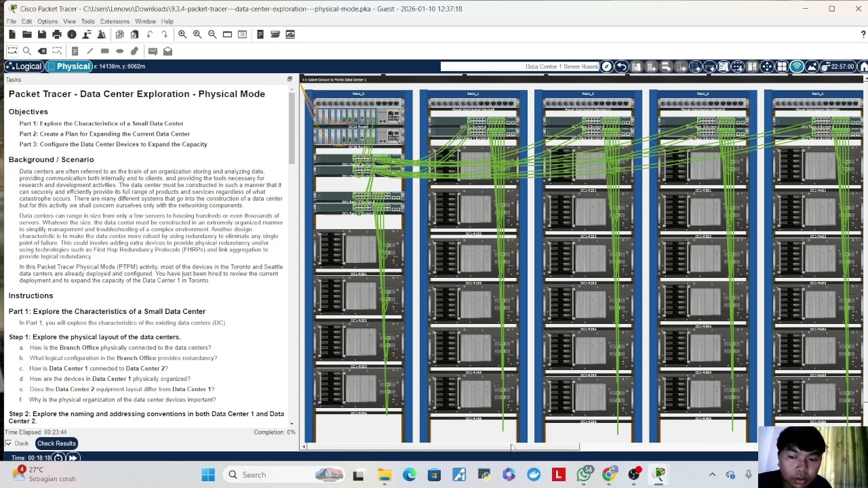Open the Options menu
This screenshot has height=488, width=868.
[47, 22]
